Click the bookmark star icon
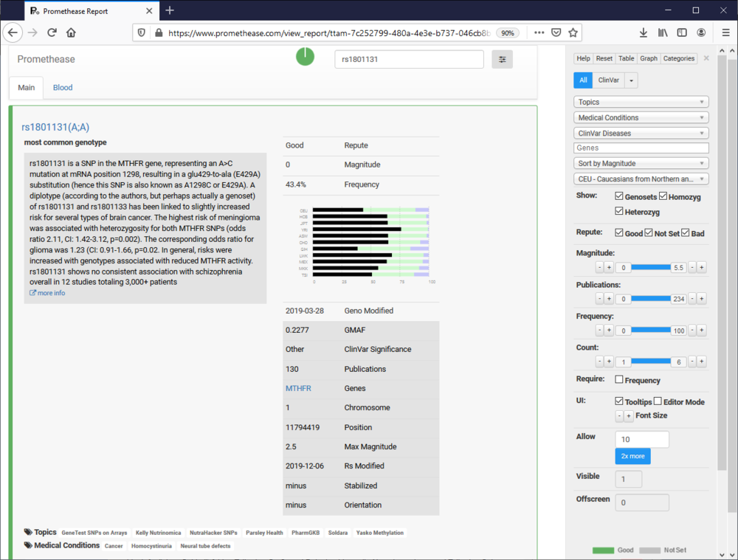This screenshot has width=738, height=560. coord(573,32)
